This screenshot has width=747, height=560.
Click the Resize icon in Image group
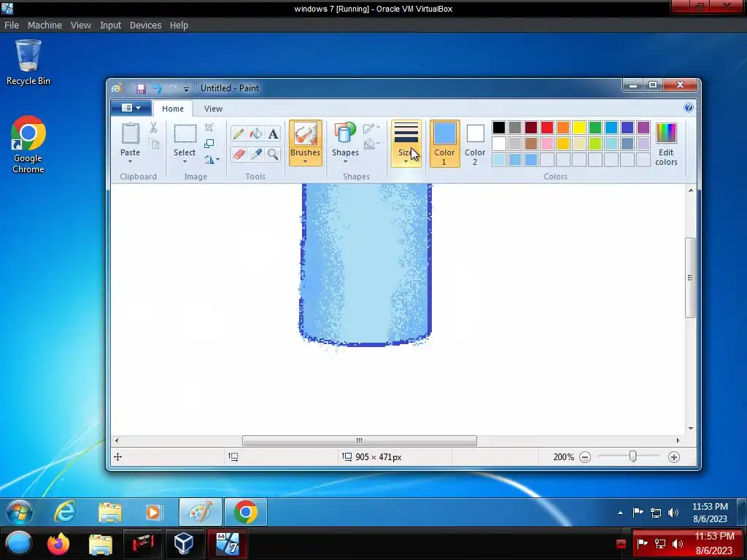209,144
